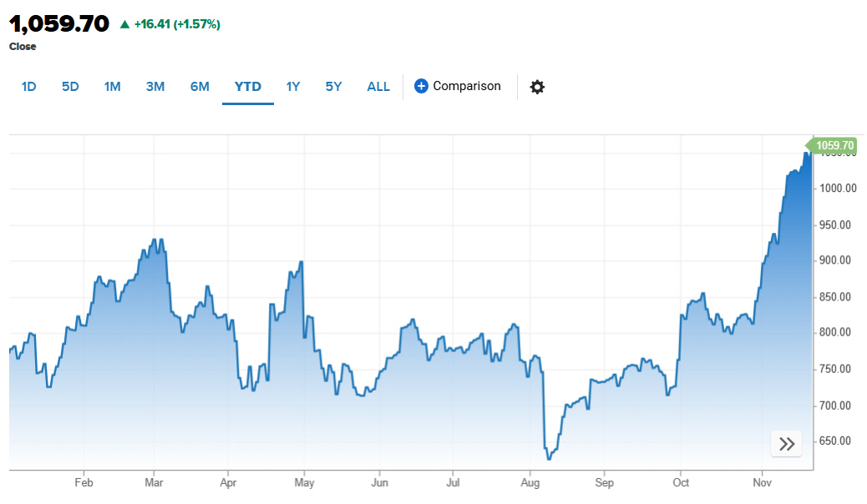
Task: Click the Nov label on the time axis
Action: click(761, 482)
